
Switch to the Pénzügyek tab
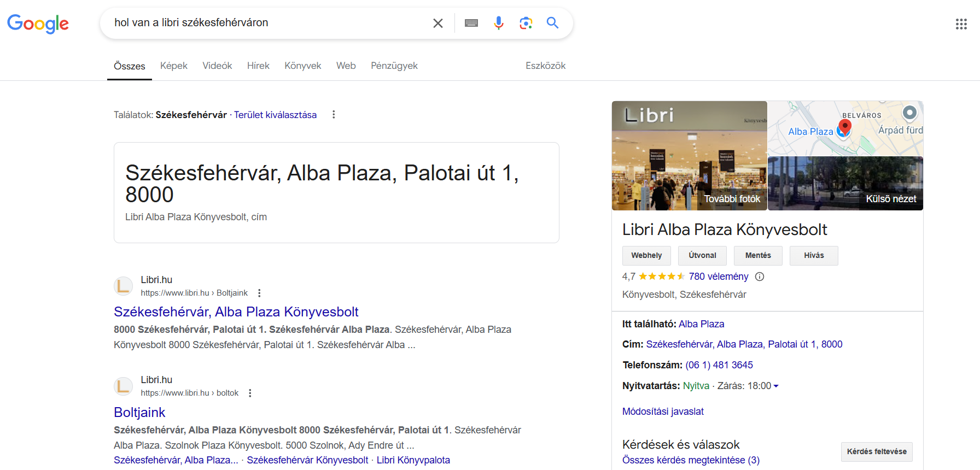point(394,66)
